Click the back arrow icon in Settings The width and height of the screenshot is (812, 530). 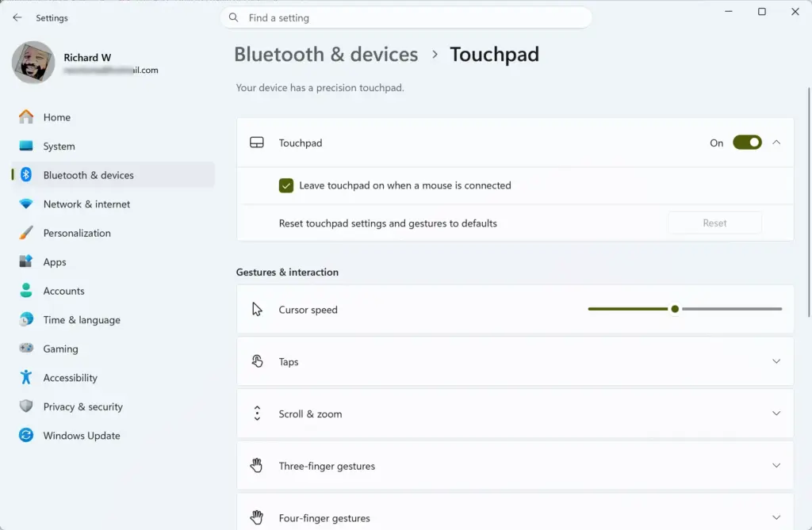[x=17, y=17]
